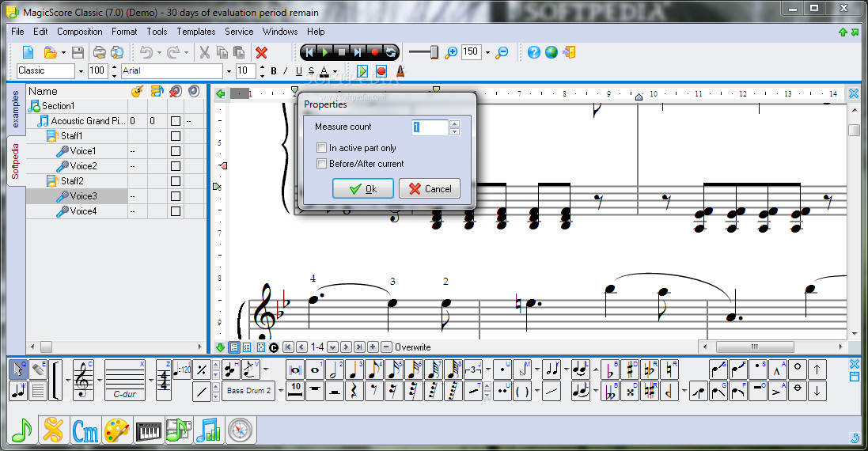Screen dimensions: 868x451
Task: Click the red X delete icon
Action: [x=261, y=52]
